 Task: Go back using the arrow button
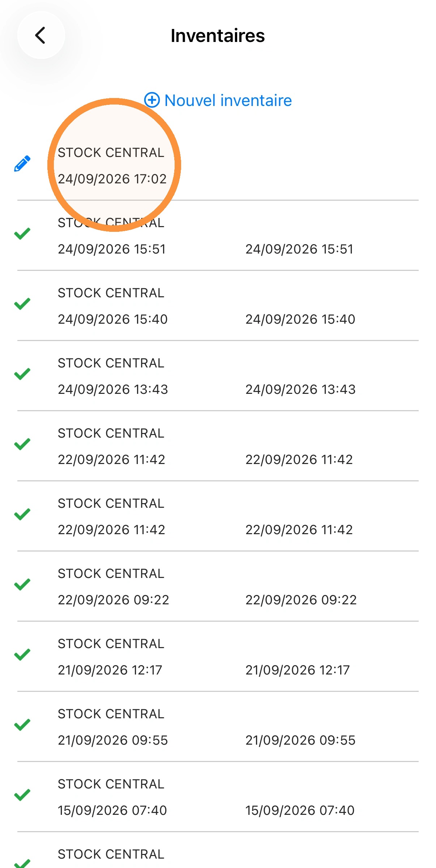coord(41,35)
